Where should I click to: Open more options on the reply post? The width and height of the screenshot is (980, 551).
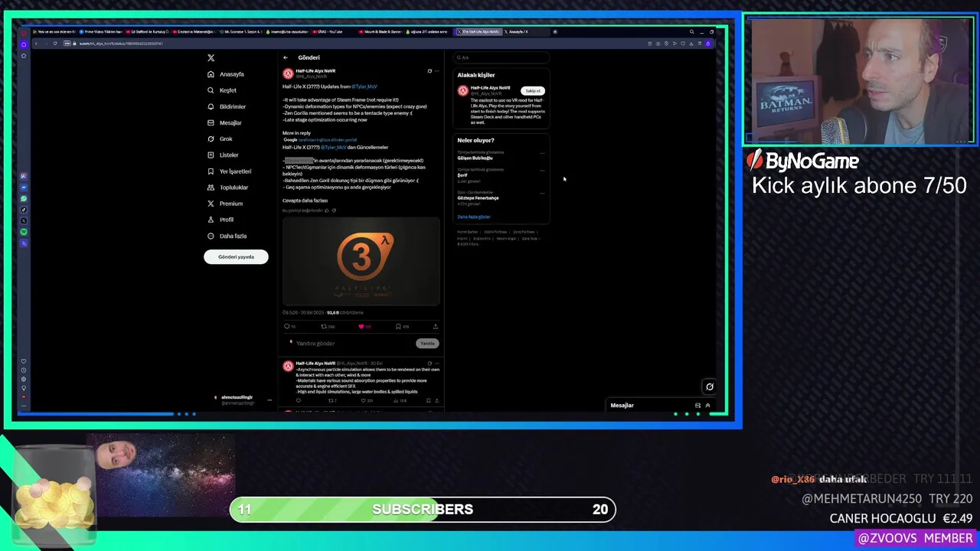pos(436,364)
